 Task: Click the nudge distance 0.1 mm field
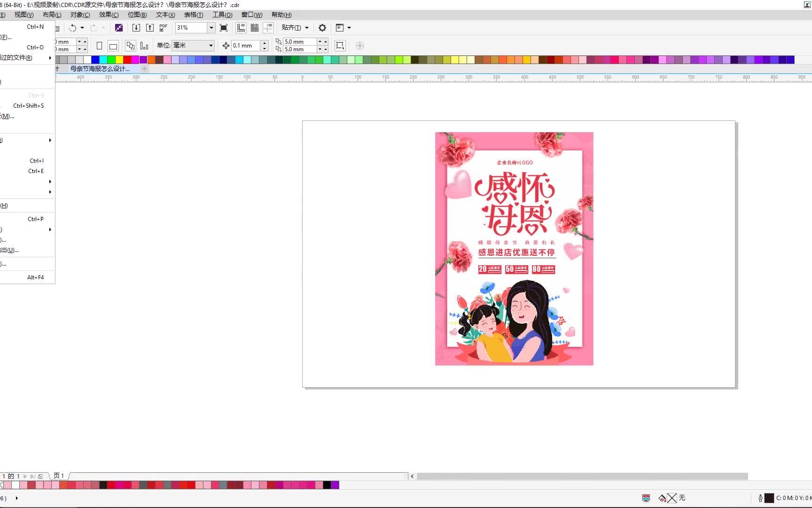[x=246, y=46]
